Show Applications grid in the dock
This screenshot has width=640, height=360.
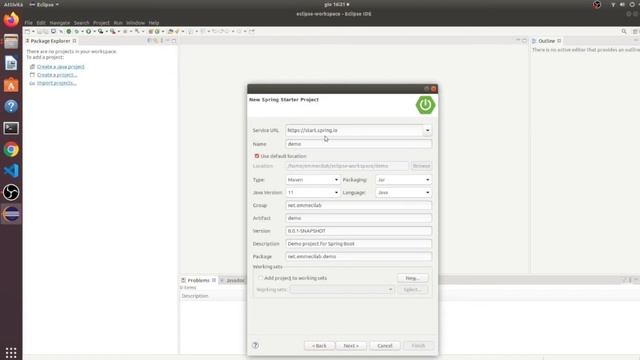tap(11, 352)
